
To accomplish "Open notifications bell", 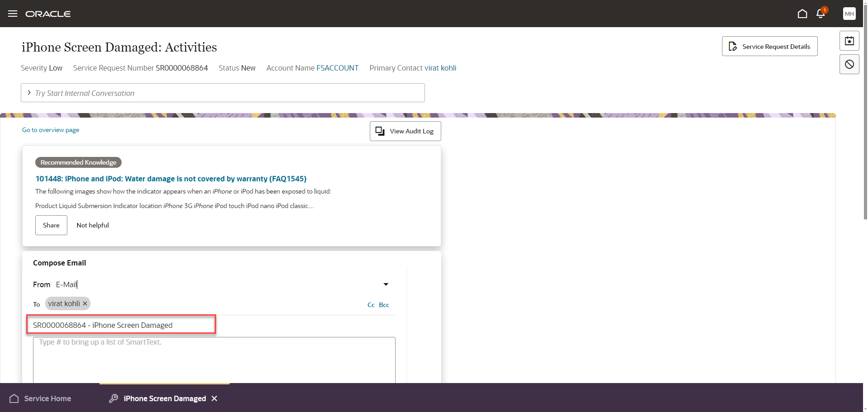I will [821, 14].
